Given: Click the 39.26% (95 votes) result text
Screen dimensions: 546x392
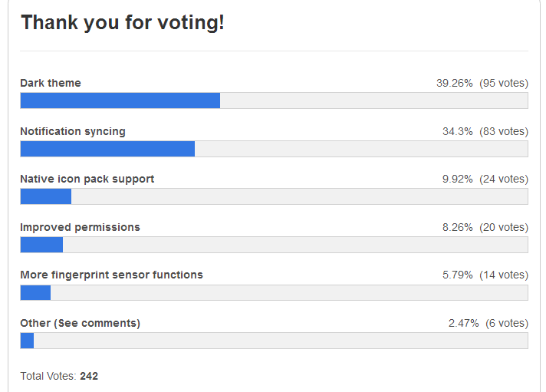Looking at the screenshot, I should click(x=482, y=83).
